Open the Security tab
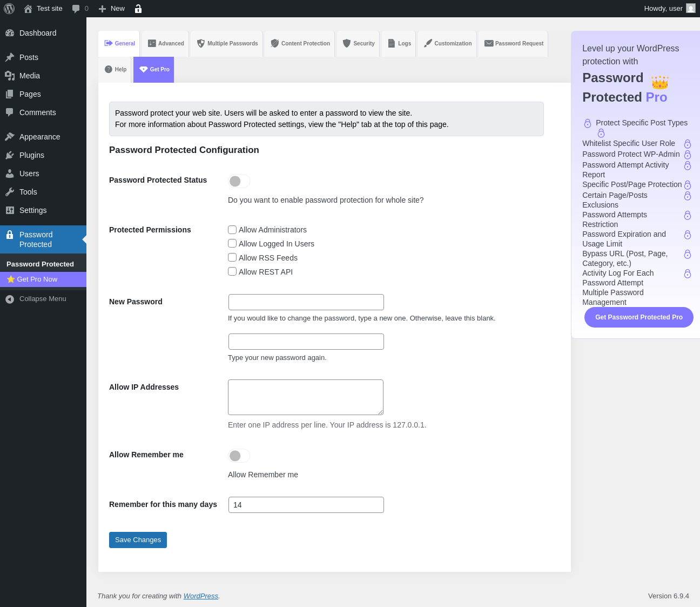Viewport: 700px width, 607px height. [x=358, y=44]
